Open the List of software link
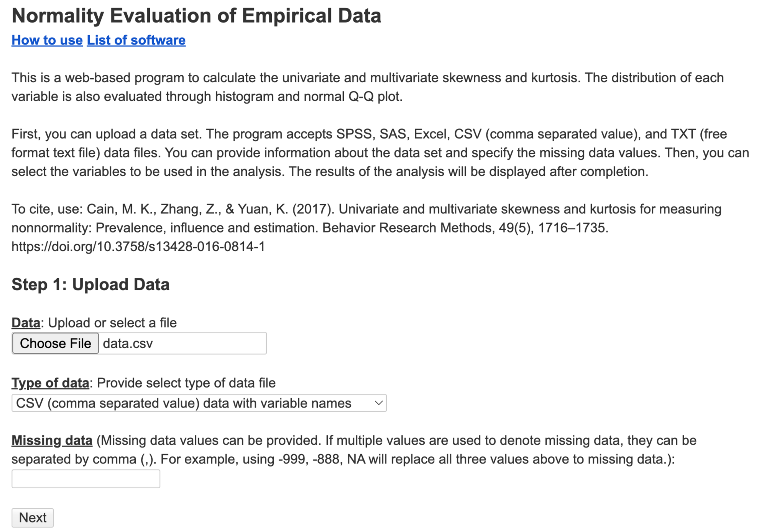 pyautogui.click(x=136, y=40)
